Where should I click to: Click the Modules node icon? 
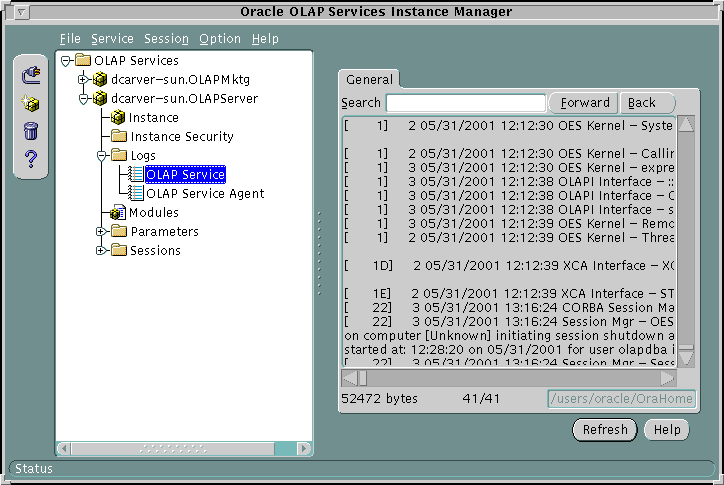pos(118,212)
